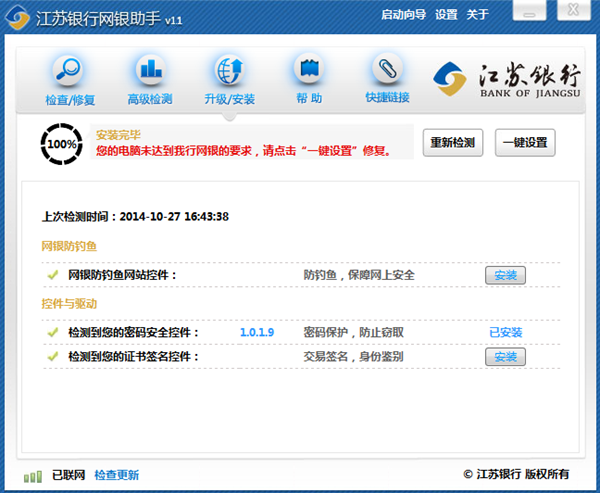
Task: Click the 100% progress circle
Action: click(62, 144)
